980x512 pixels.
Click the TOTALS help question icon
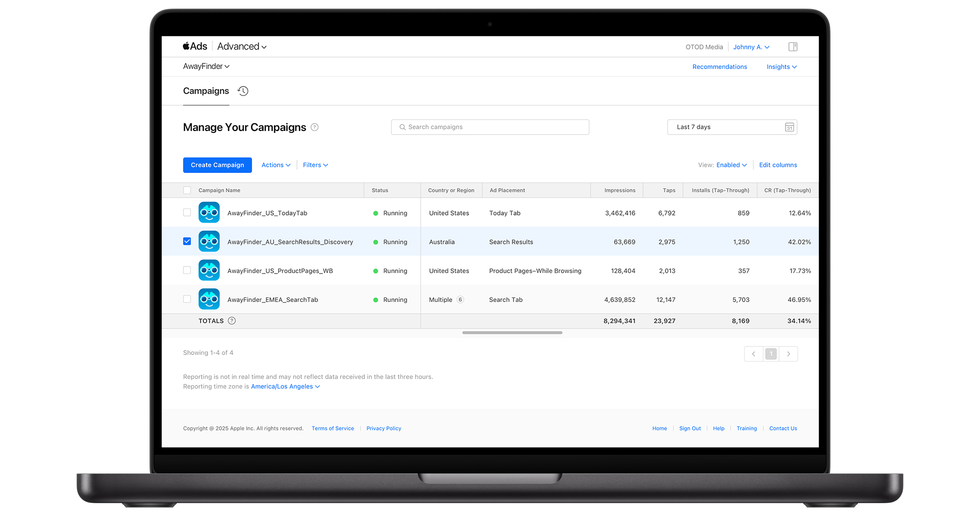231,321
